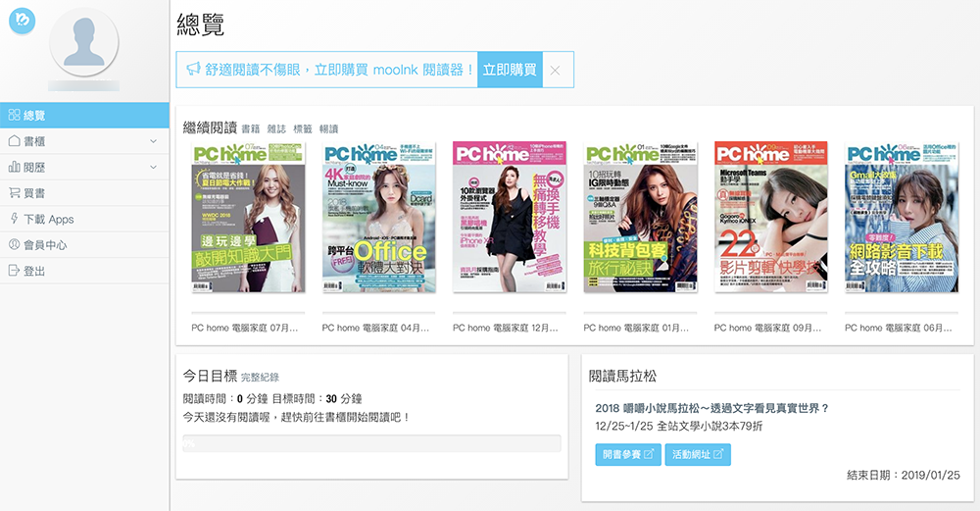The width and height of the screenshot is (980, 511).
Task: Click the 開書參賽 button
Action: 628,455
